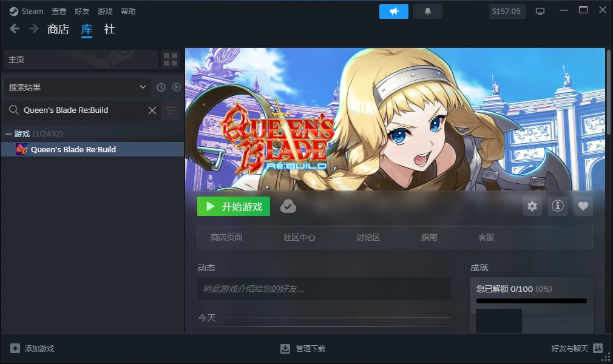Toggle the ready-to-play filter icon
Image resolution: width=613 pixels, height=364 pixels.
pyautogui.click(x=177, y=87)
